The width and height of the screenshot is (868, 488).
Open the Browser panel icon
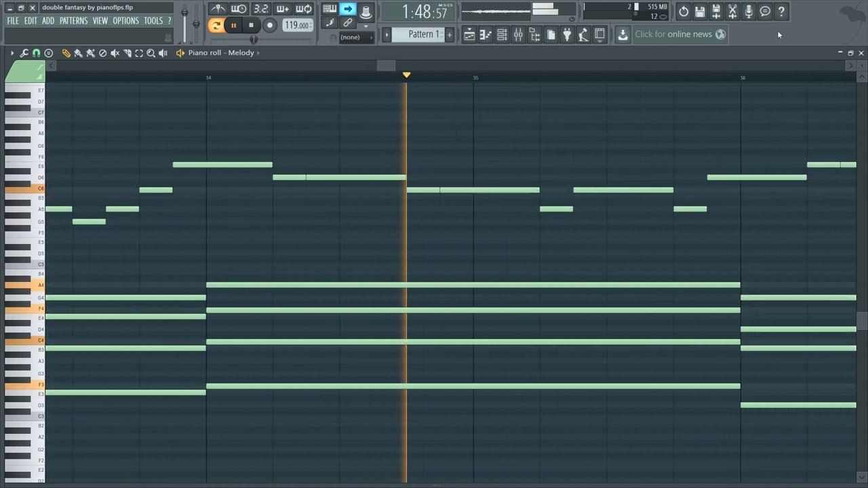tap(534, 35)
